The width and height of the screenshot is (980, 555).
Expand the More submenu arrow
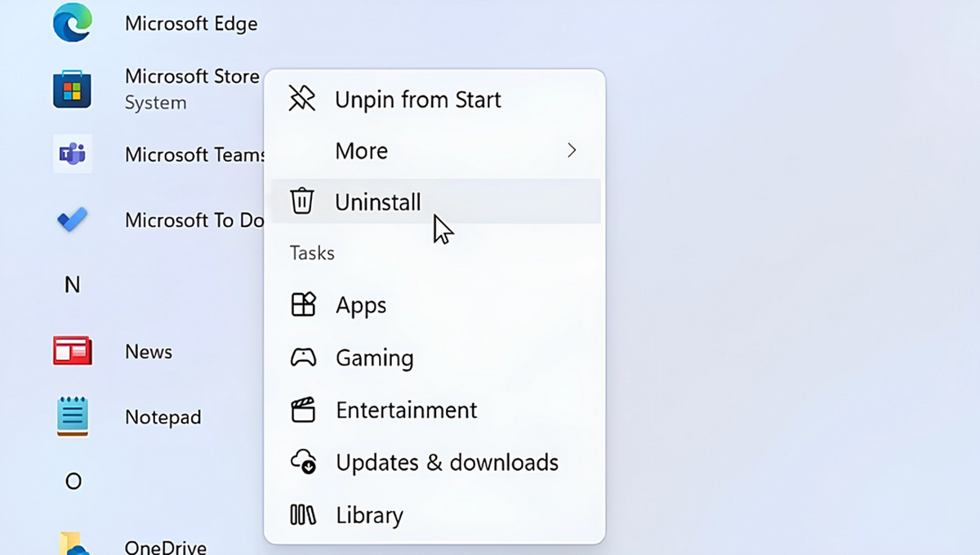coord(572,150)
